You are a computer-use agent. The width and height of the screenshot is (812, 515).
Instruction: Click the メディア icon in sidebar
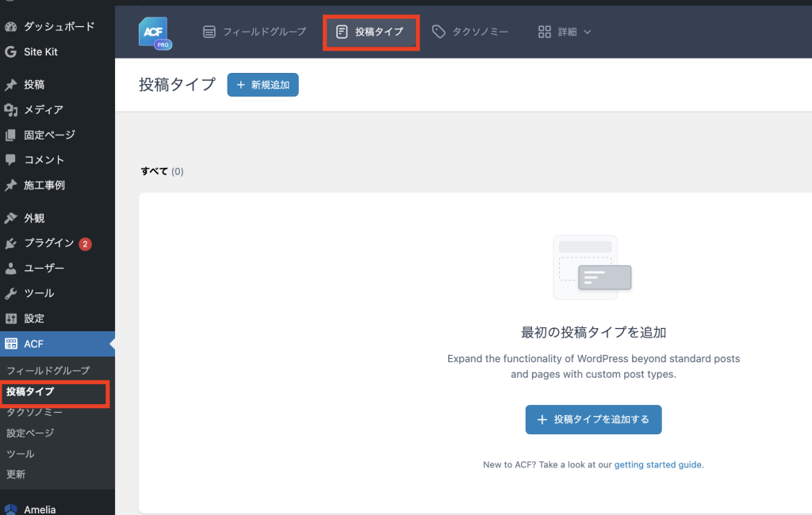click(x=11, y=109)
